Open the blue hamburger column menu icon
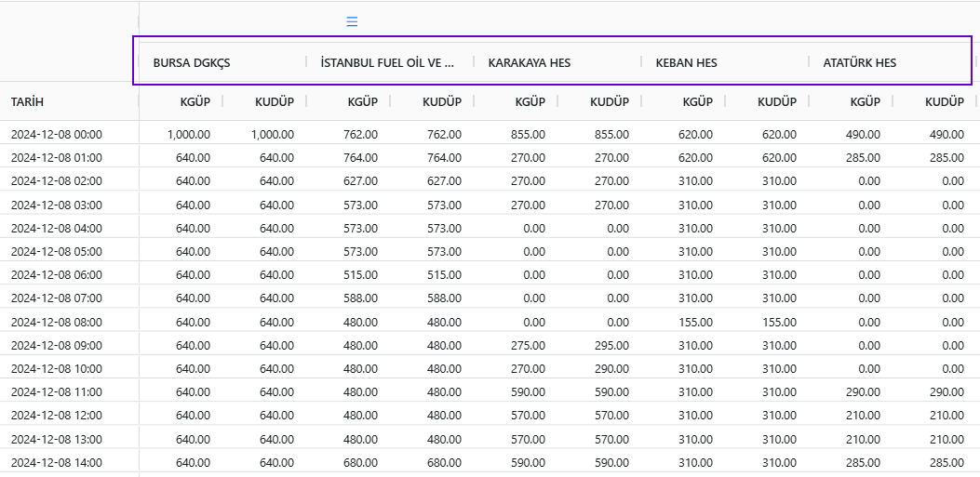The image size is (980, 477). click(352, 22)
